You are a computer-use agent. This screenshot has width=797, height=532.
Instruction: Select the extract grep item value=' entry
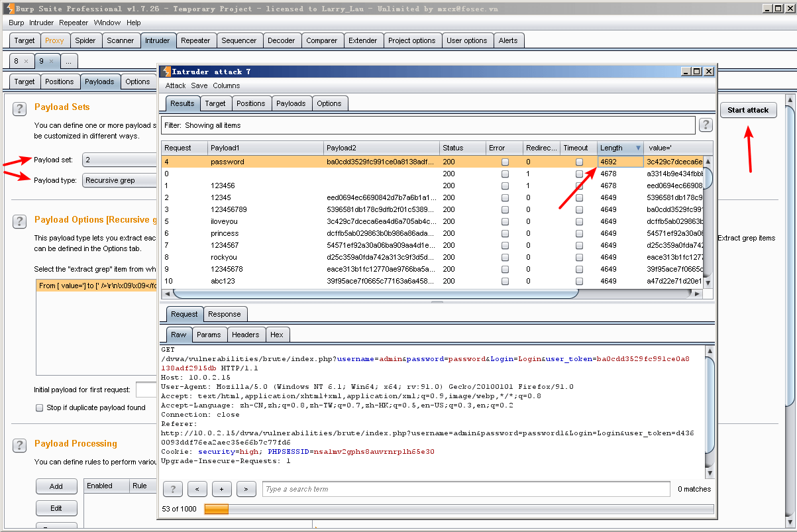pos(97,286)
